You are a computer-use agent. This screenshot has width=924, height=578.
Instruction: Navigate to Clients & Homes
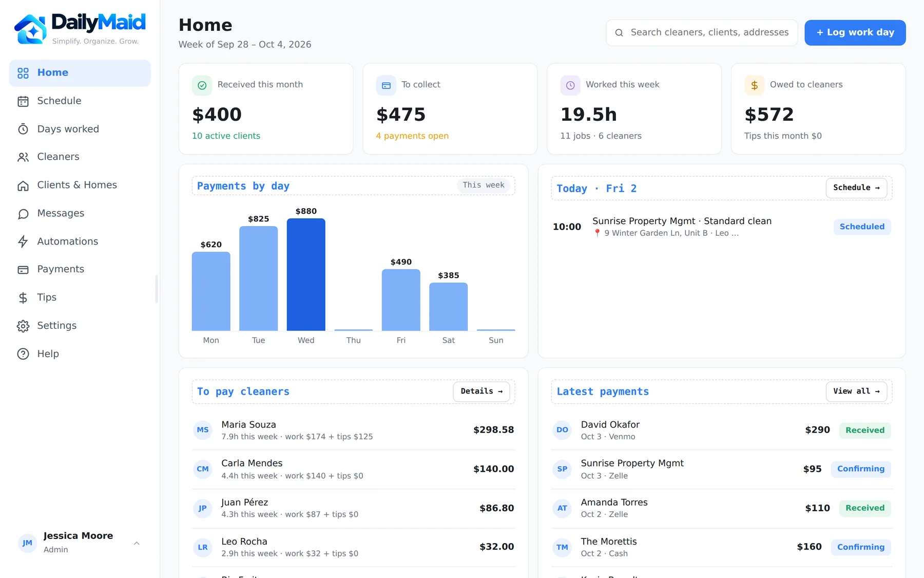point(80,185)
